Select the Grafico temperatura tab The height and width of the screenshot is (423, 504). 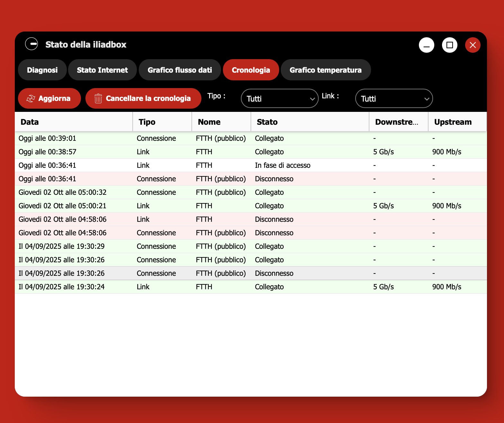(325, 70)
